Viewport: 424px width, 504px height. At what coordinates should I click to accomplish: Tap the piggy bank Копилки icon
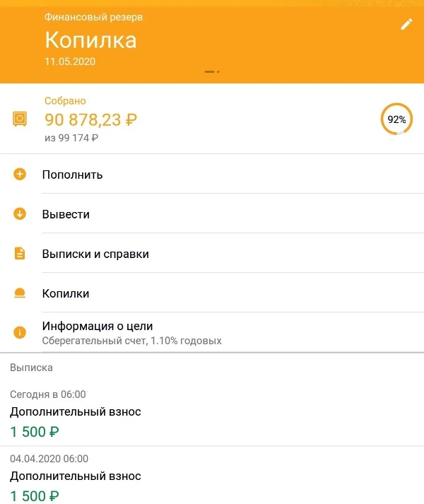[20, 293]
